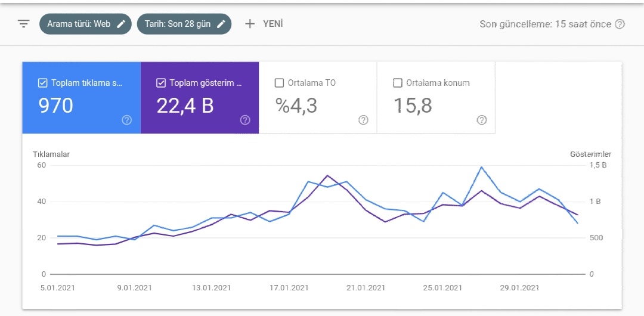
Task: Open the Tarih: Son 28 gün filter
Action: click(184, 24)
